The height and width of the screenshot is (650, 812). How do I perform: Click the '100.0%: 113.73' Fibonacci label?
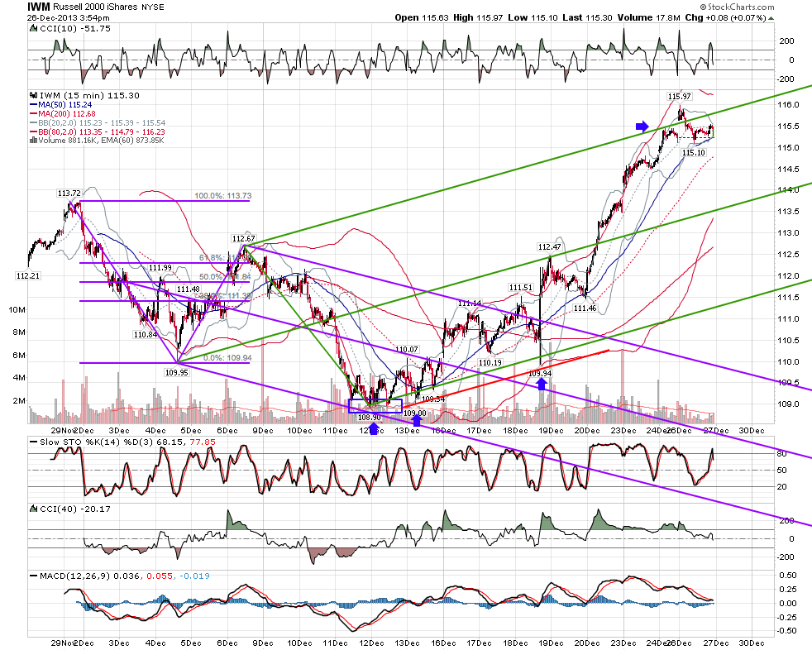pyautogui.click(x=223, y=196)
